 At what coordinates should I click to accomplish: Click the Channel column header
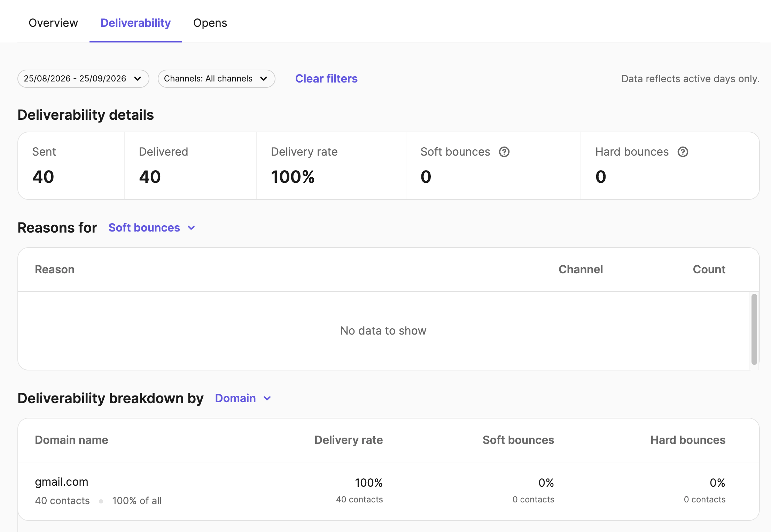click(x=581, y=269)
